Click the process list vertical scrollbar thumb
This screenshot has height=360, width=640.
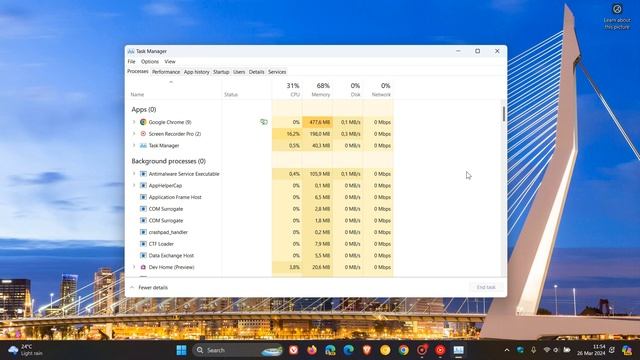coord(504,113)
